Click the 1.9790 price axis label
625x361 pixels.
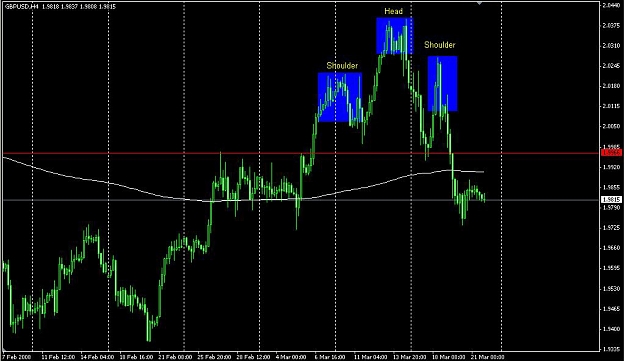(x=611, y=207)
